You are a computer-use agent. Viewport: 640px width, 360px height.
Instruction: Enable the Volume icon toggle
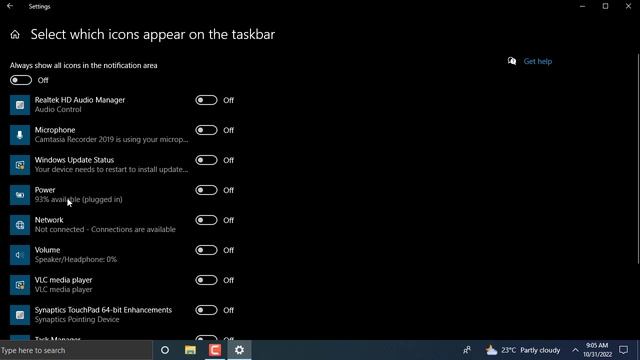(x=206, y=250)
